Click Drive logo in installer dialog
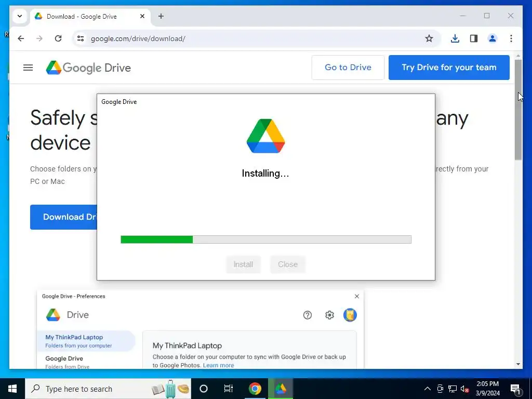The width and height of the screenshot is (532, 399). click(265, 136)
